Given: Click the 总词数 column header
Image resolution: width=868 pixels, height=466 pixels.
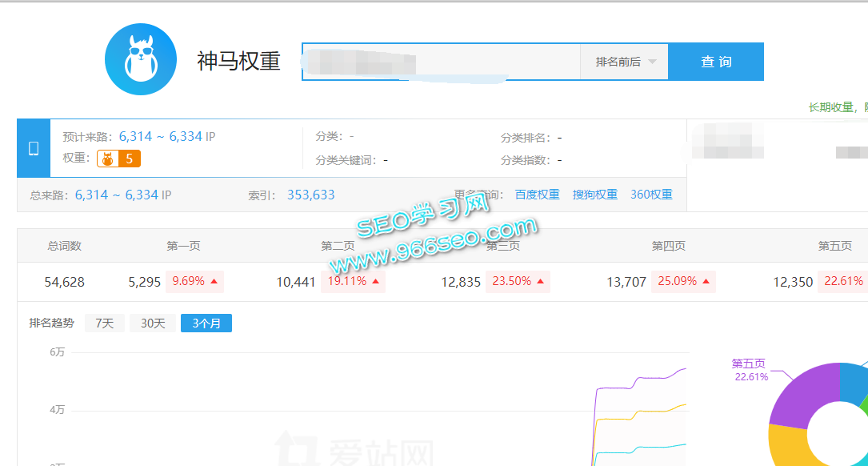Looking at the screenshot, I should pyautogui.click(x=64, y=246).
